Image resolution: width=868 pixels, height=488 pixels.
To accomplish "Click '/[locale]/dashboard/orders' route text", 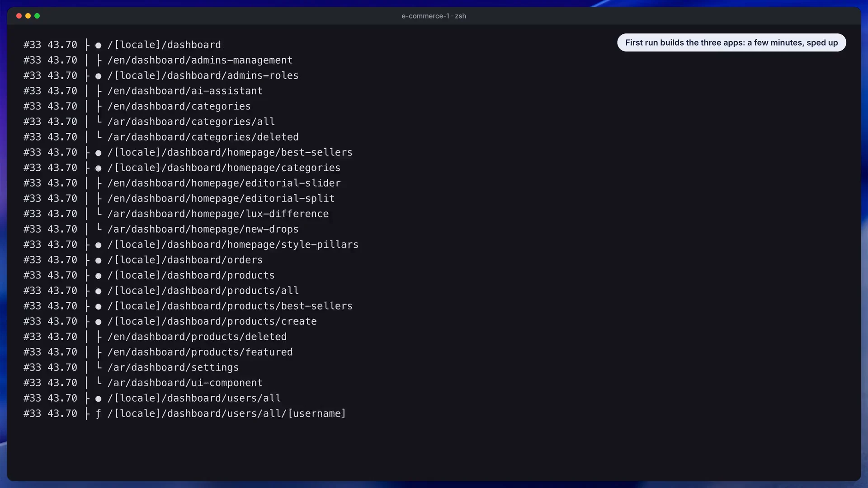I will 185,260.
